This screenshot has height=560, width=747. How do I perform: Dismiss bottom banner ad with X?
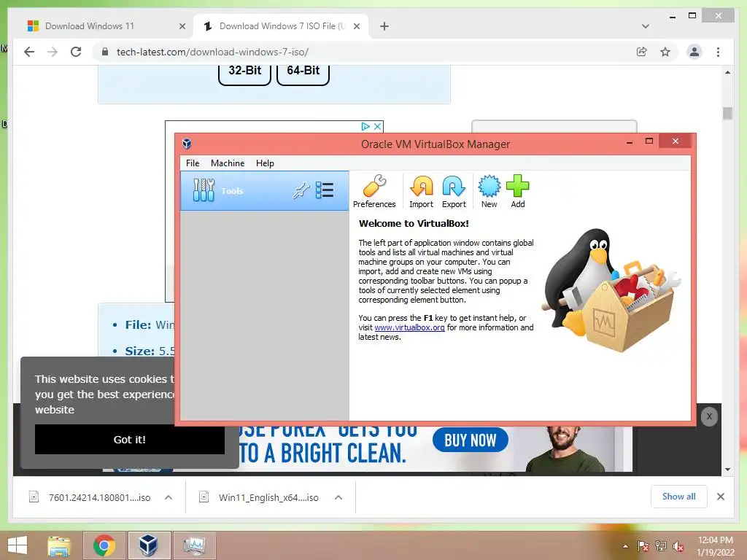pos(709,416)
